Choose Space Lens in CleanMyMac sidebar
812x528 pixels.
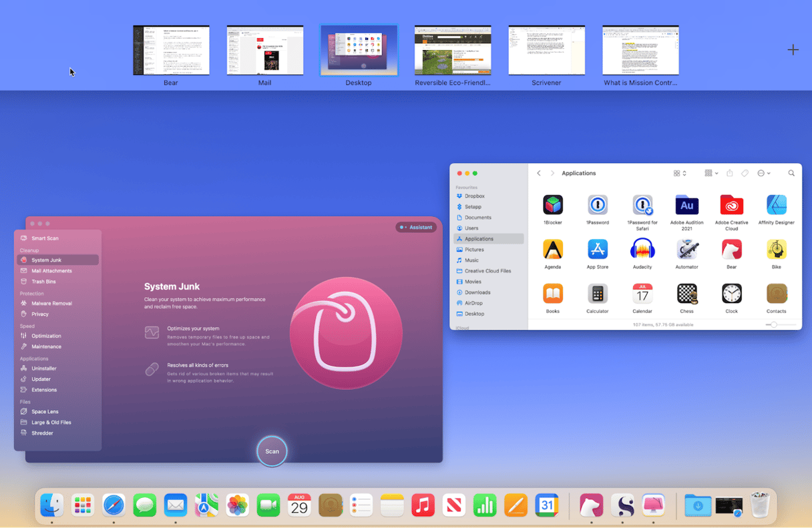[x=45, y=412]
